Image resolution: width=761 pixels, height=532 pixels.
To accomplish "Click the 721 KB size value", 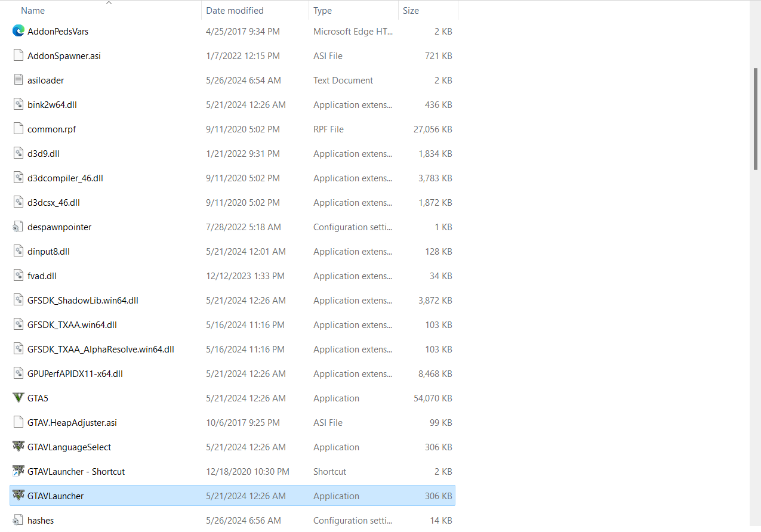I will (439, 55).
